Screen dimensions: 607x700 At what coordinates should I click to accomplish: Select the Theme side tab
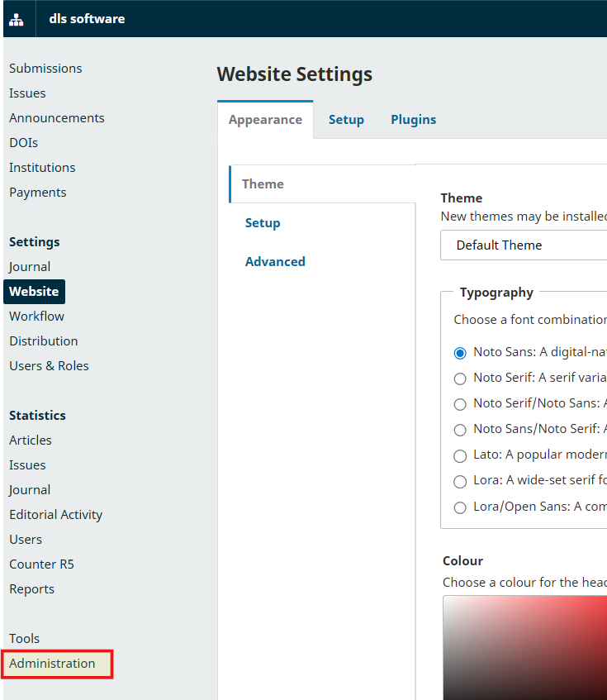[x=322, y=184]
